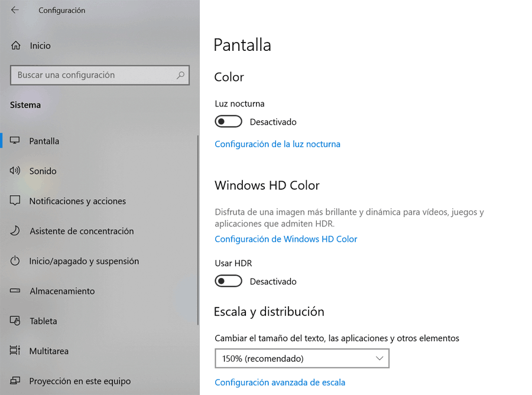Screen dimensions: 532x395
Task: Open the 150% (recomendado) scale dropdown
Action: (x=302, y=358)
